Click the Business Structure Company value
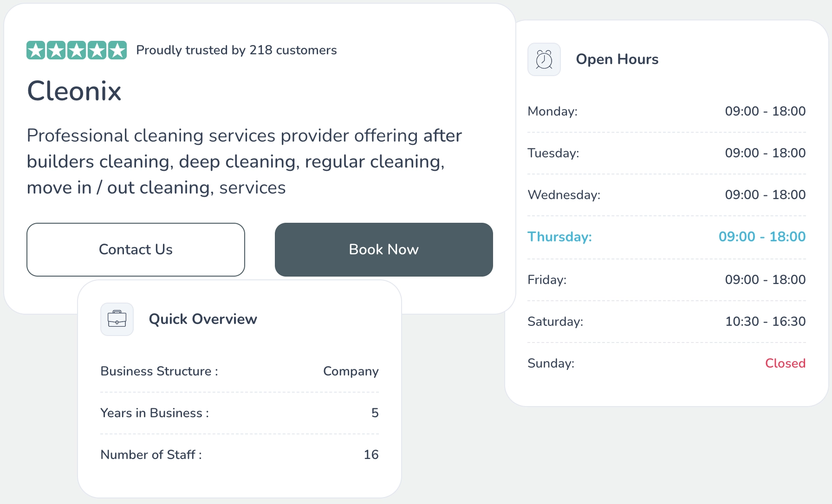This screenshot has height=504, width=832. [x=351, y=371]
